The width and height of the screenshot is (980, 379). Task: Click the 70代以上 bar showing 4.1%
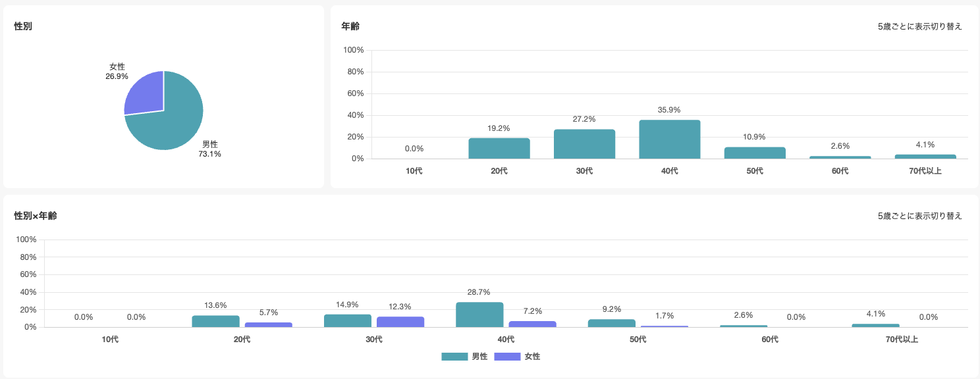click(924, 156)
